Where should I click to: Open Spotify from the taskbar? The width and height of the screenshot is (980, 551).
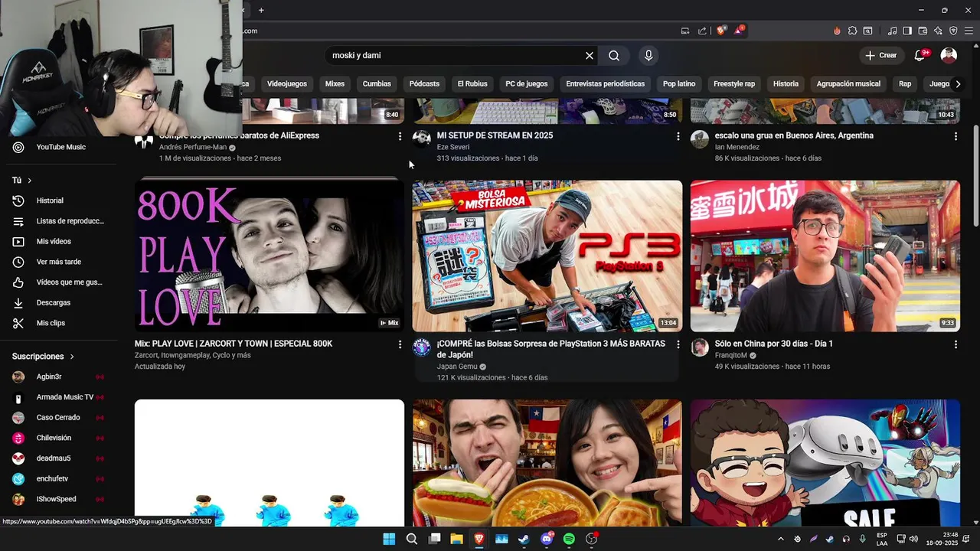point(569,539)
